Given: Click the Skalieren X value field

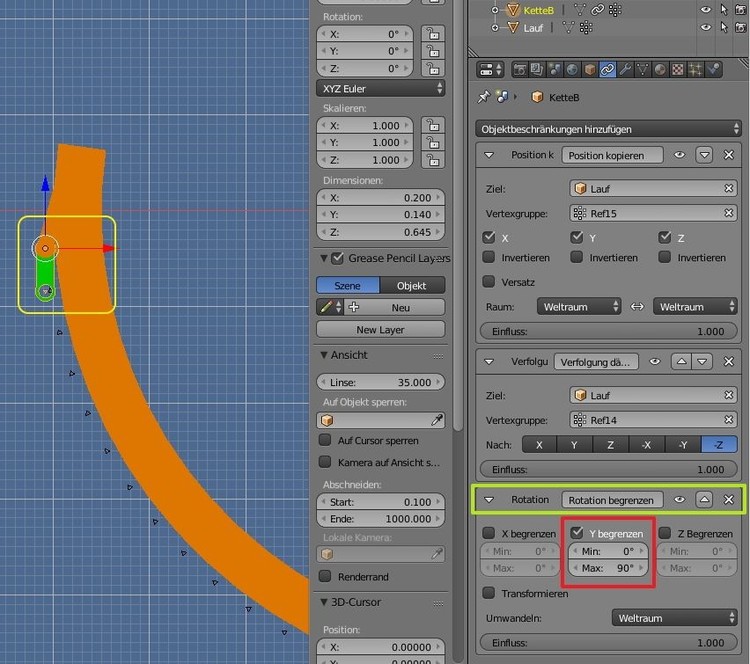Looking at the screenshot, I should point(365,125).
